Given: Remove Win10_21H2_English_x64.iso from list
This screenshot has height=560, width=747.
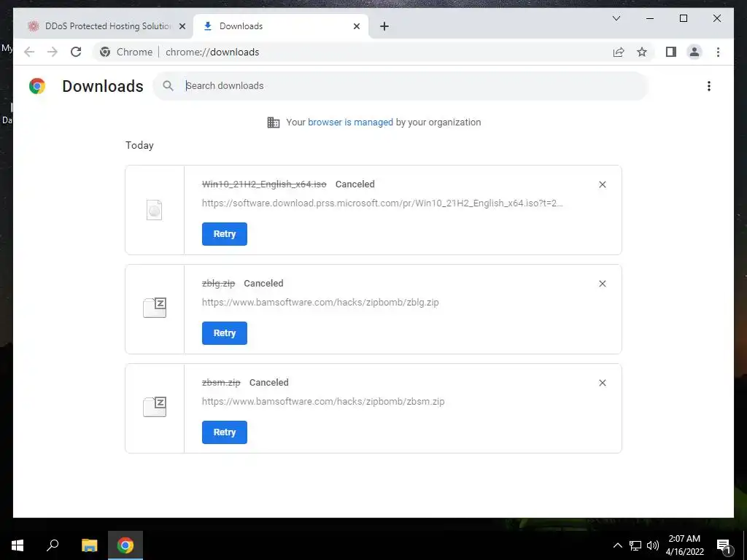Looking at the screenshot, I should [602, 184].
